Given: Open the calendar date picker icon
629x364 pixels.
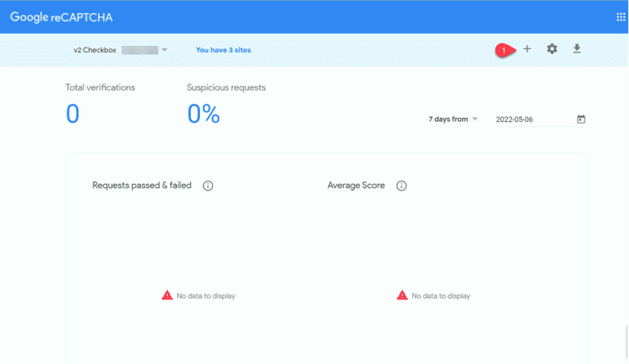Looking at the screenshot, I should 581,119.
